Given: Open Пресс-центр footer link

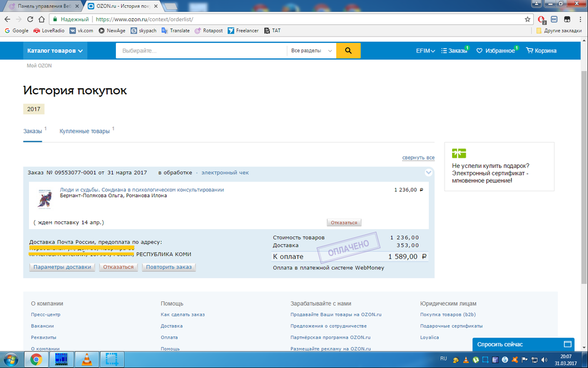Looking at the screenshot, I should coord(46,314).
